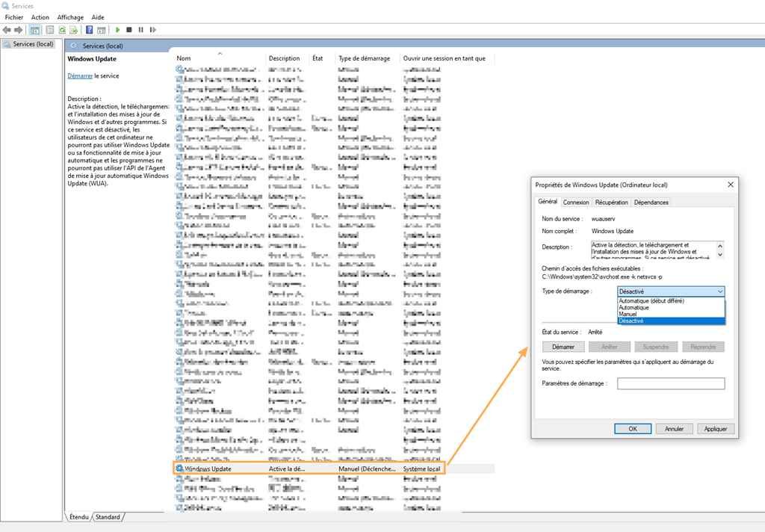This screenshot has height=532, width=765.
Task: Refresh the services list toolbar icon
Action: pos(62,30)
